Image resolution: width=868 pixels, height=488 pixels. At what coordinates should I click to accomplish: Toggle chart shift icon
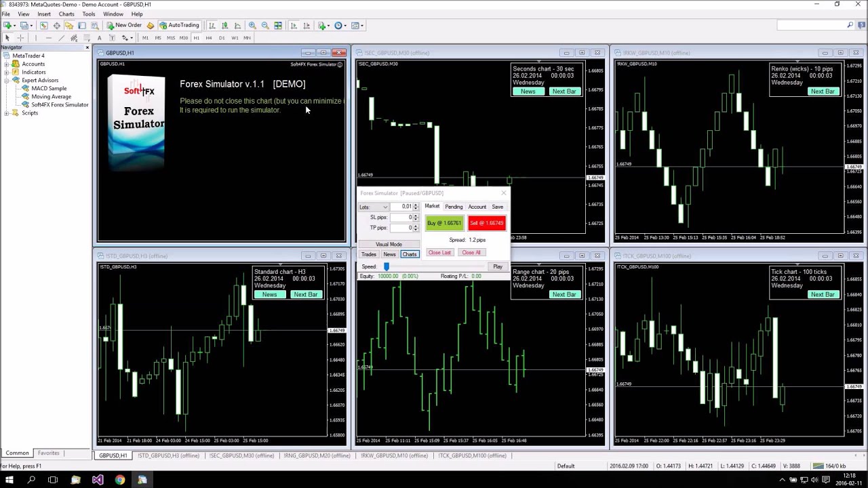[307, 25]
